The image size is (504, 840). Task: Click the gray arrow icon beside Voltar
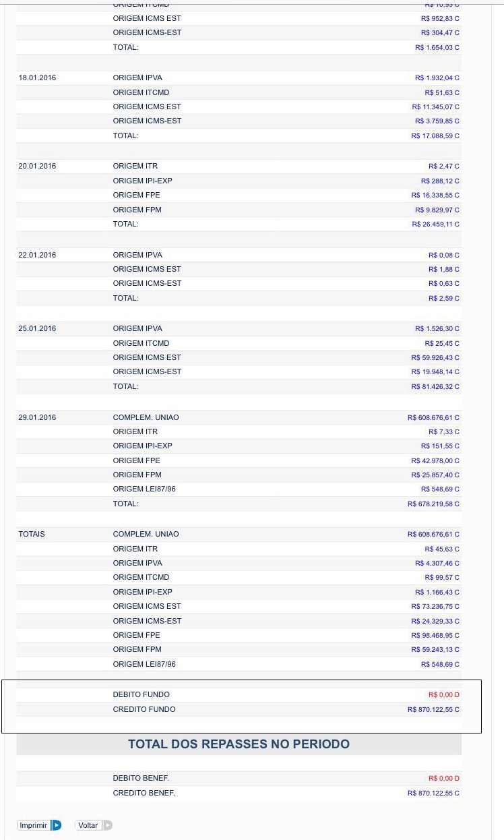107,825
